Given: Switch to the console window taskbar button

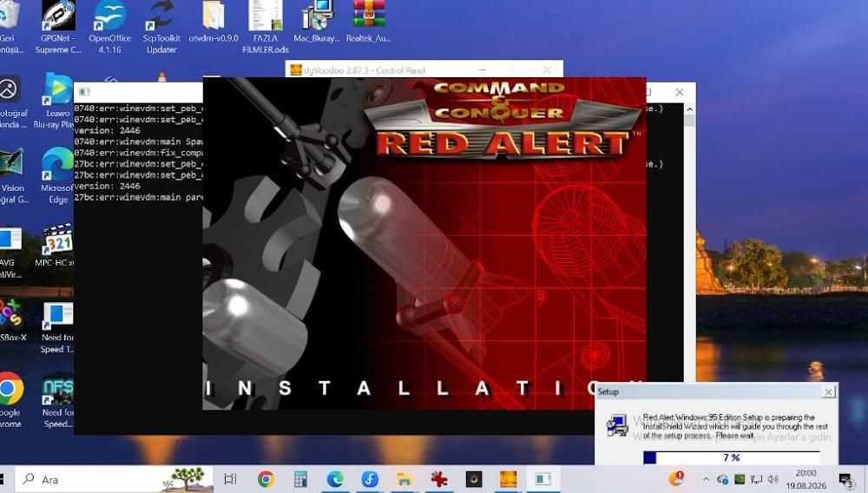Looking at the screenshot, I should click(543, 479).
